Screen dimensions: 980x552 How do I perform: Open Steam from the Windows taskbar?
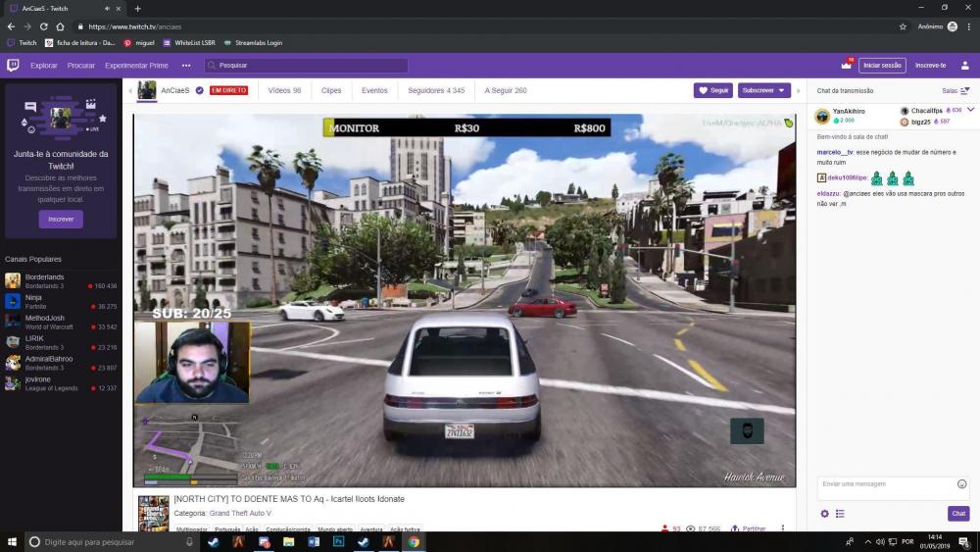[x=213, y=541]
